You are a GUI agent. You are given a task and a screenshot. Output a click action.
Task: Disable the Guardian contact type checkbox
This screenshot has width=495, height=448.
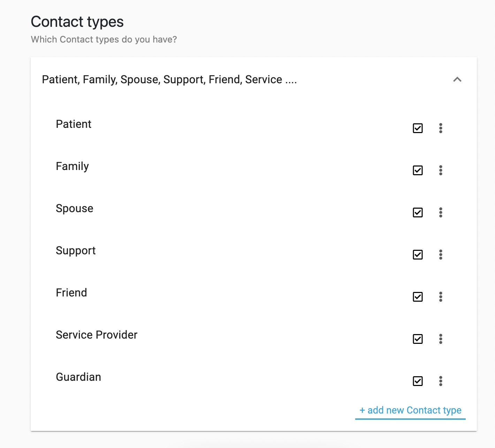click(418, 381)
